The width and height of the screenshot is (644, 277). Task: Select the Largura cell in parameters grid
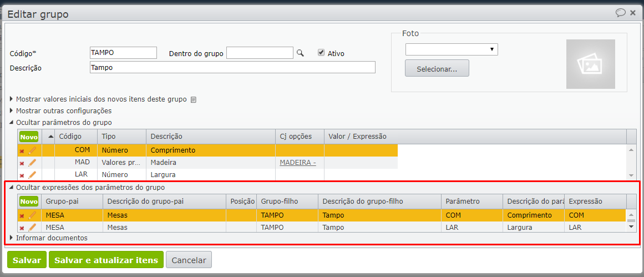[211, 175]
